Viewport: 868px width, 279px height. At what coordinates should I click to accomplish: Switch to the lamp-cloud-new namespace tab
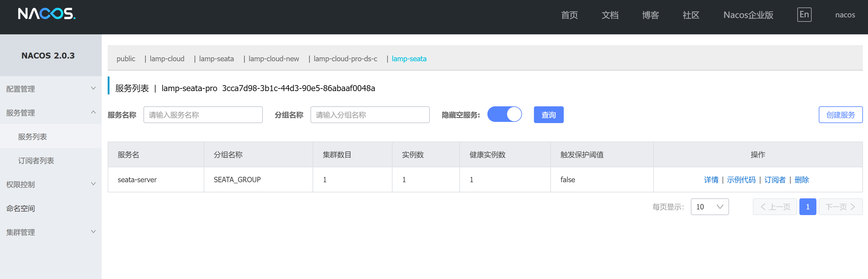coord(273,59)
